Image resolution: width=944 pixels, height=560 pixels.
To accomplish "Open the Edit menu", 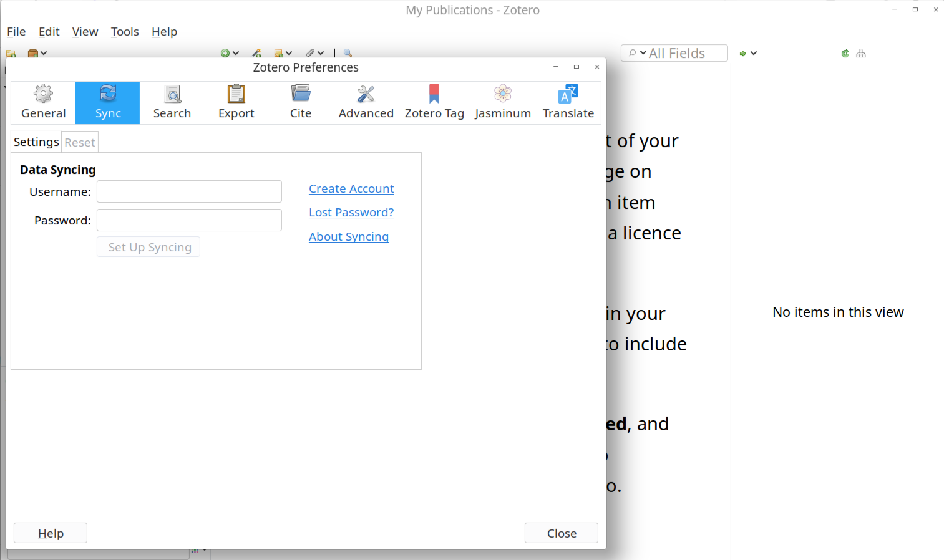I will 49,32.
